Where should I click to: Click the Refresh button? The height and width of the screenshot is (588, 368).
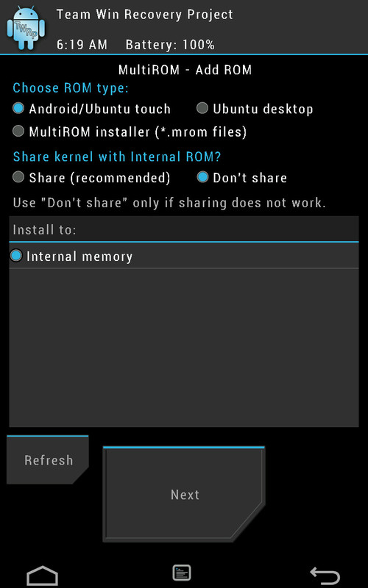48,460
